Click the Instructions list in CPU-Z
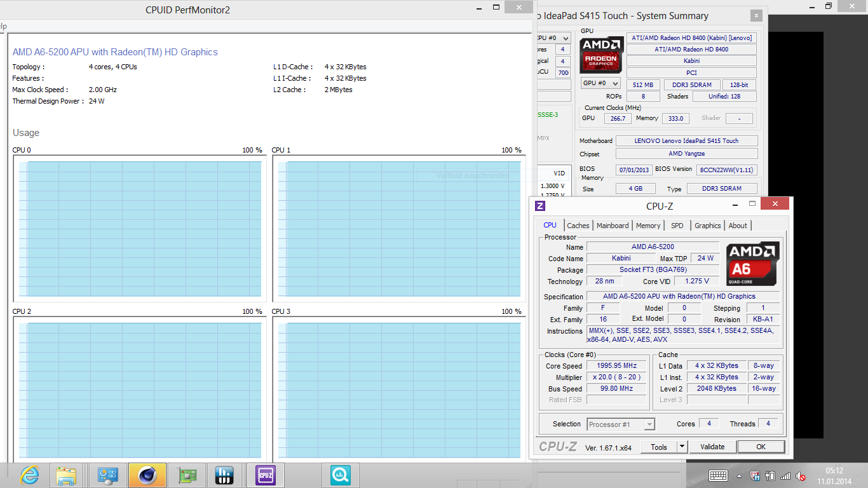 [683, 335]
